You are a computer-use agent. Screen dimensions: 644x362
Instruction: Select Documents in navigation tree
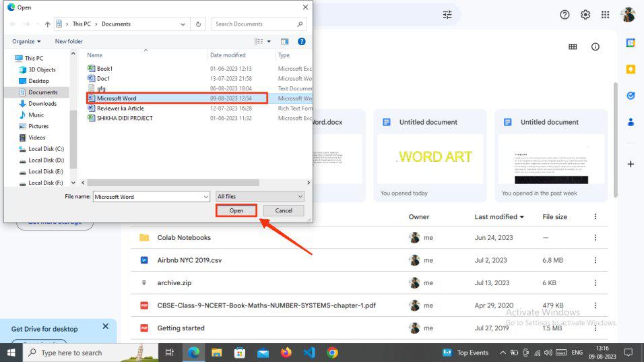tap(38, 92)
